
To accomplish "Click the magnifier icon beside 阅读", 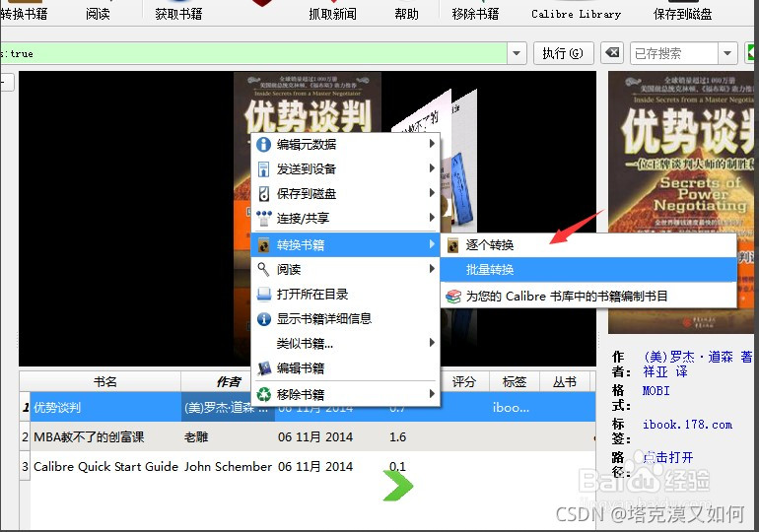I will [x=264, y=269].
